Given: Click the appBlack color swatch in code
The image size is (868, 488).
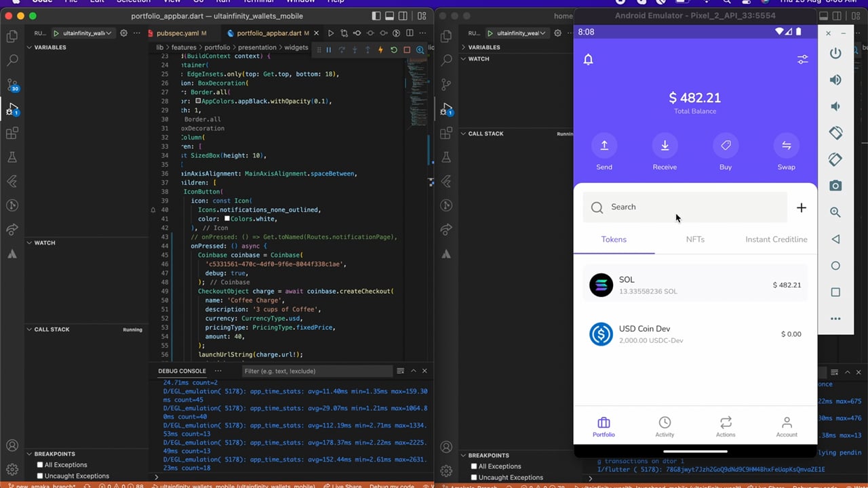Looking at the screenshot, I should (198, 101).
